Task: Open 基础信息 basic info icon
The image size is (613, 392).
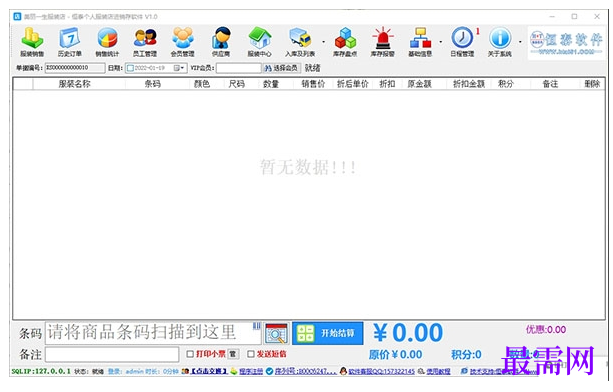Action: point(420,42)
